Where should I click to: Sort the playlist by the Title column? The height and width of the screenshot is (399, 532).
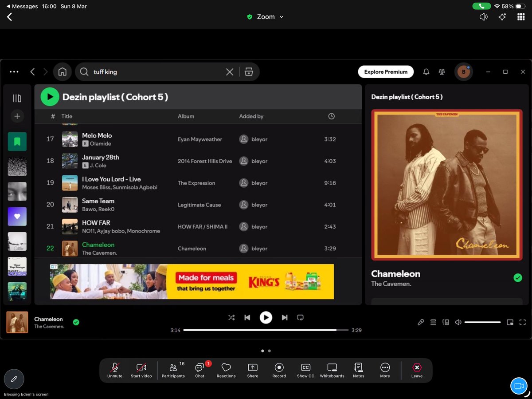tap(67, 116)
